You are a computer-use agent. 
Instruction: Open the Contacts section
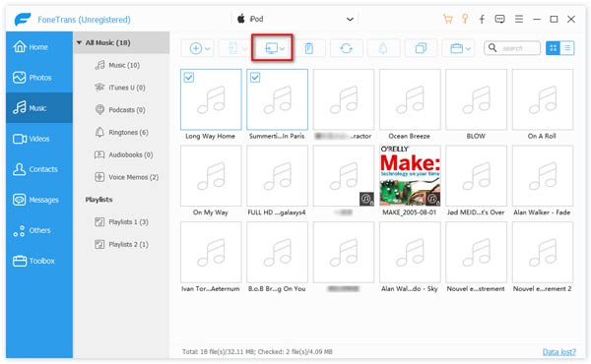click(39, 169)
